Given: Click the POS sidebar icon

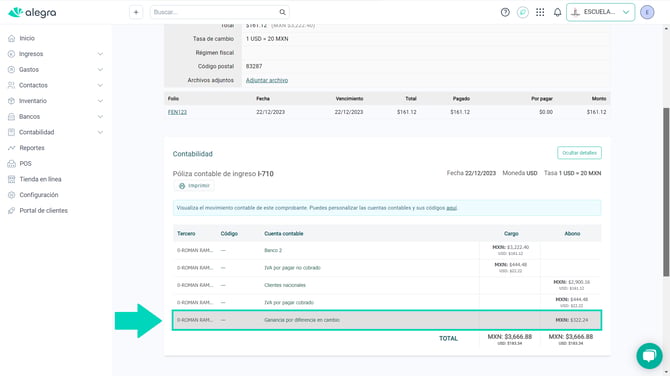Looking at the screenshot, I should coord(12,164).
